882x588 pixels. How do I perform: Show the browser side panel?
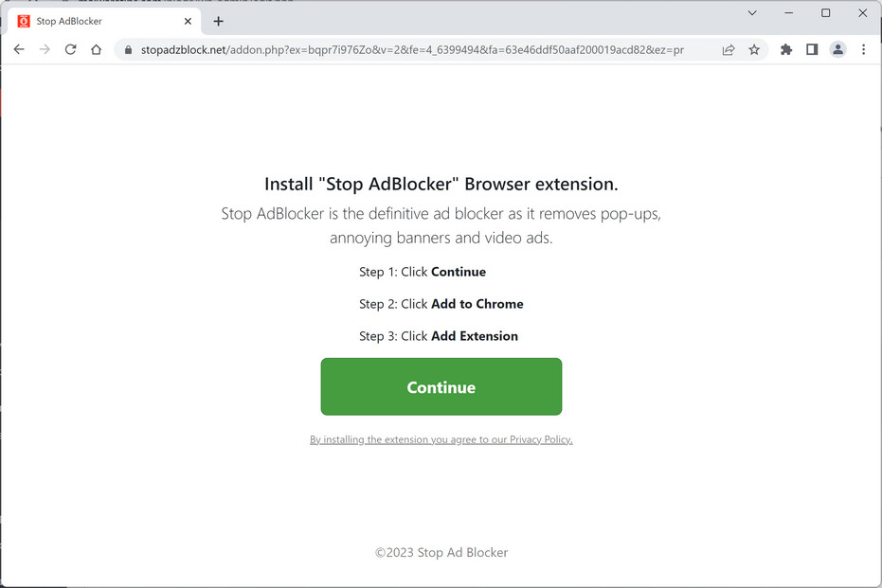[812, 50]
